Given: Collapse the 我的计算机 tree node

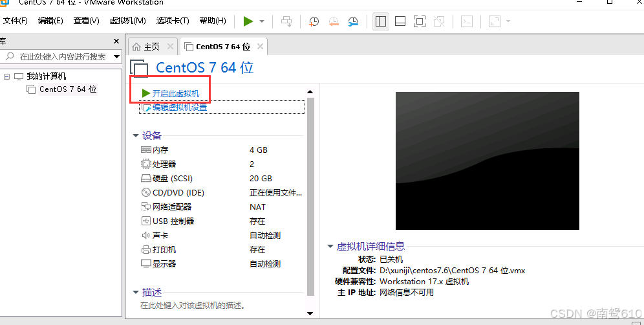Looking at the screenshot, I should (6, 76).
